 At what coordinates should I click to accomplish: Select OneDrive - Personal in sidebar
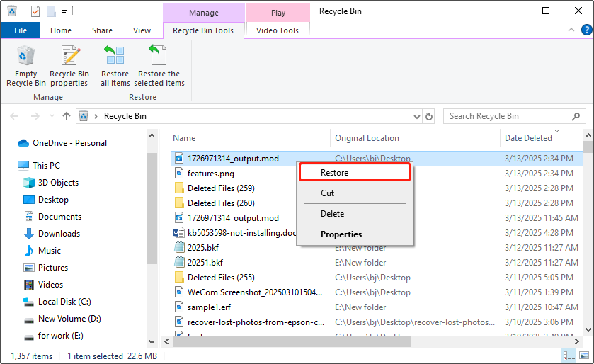point(69,143)
